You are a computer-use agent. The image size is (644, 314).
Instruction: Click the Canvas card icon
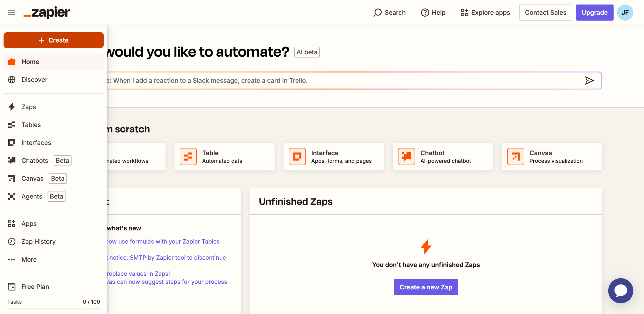coord(515,156)
